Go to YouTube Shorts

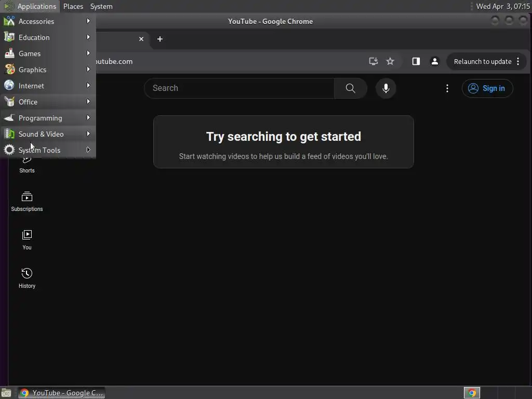click(27, 166)
